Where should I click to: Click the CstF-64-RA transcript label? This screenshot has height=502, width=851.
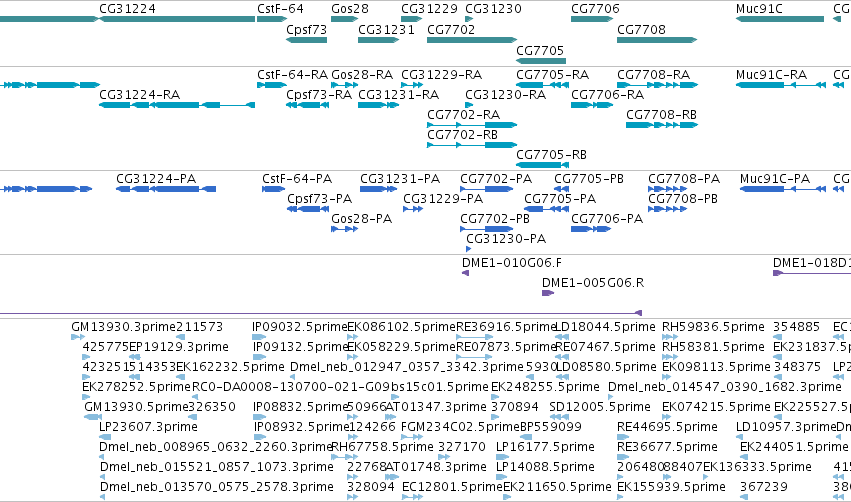(x=292, y=74)
